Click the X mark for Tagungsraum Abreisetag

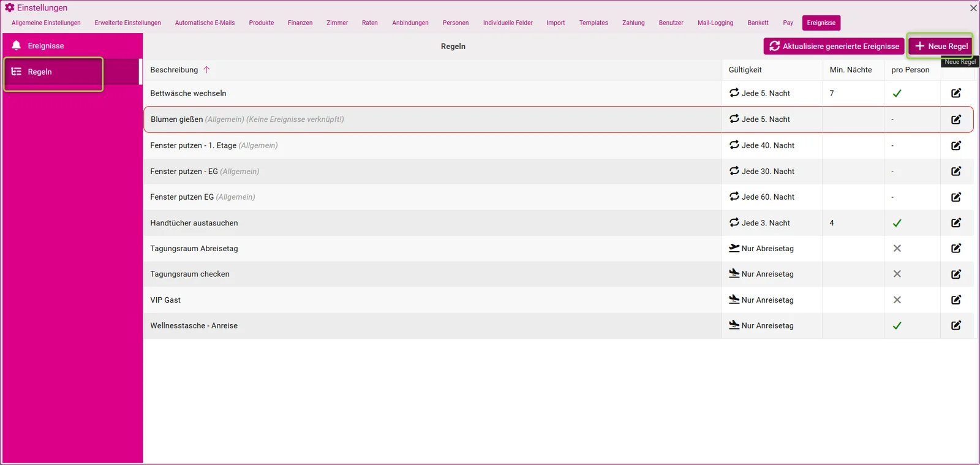click(x=897, y=248)
